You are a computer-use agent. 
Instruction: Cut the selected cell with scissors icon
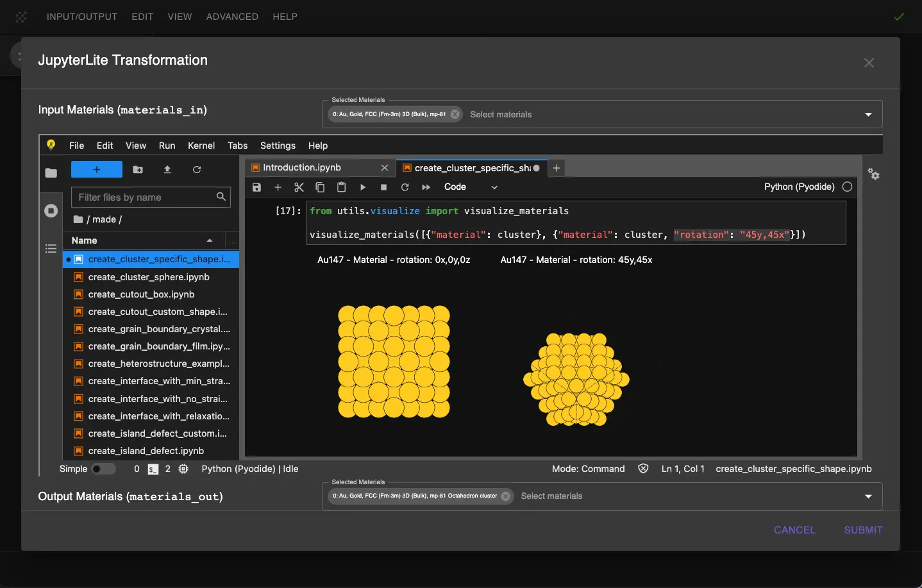click(299, 187)
